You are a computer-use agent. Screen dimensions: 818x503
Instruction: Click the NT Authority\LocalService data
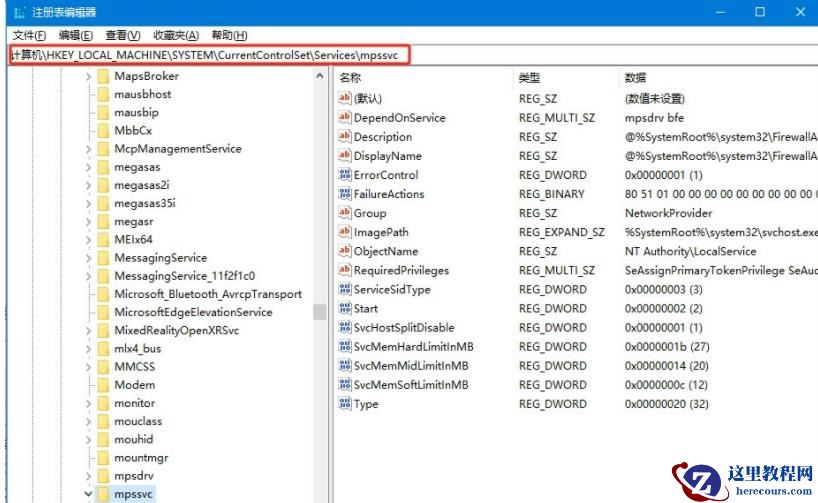tap(690, 252)
